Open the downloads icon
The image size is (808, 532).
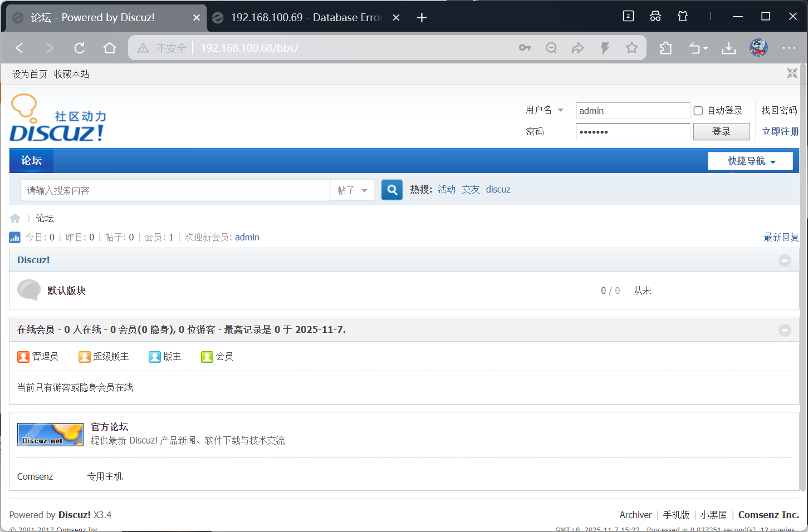pyautogui.click(x=728, y=48)
